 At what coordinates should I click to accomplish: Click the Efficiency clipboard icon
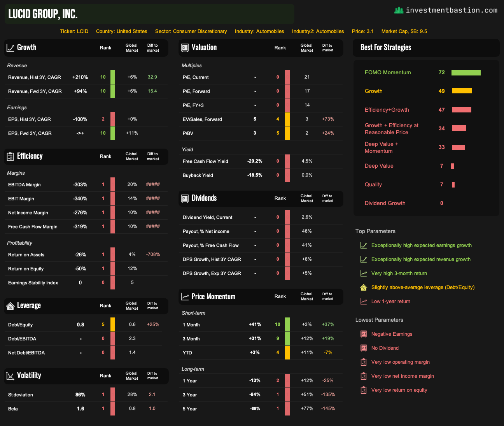click(10, 156)
